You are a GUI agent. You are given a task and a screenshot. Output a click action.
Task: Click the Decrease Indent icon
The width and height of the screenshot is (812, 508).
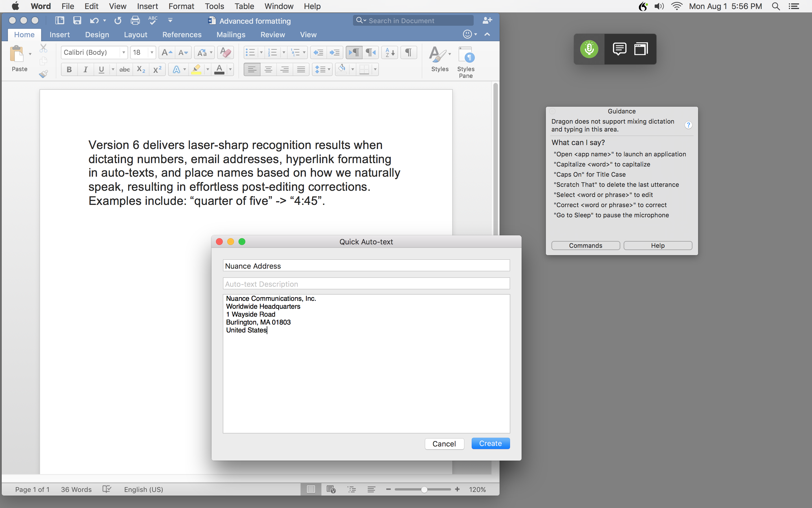(x=318, y=52)
